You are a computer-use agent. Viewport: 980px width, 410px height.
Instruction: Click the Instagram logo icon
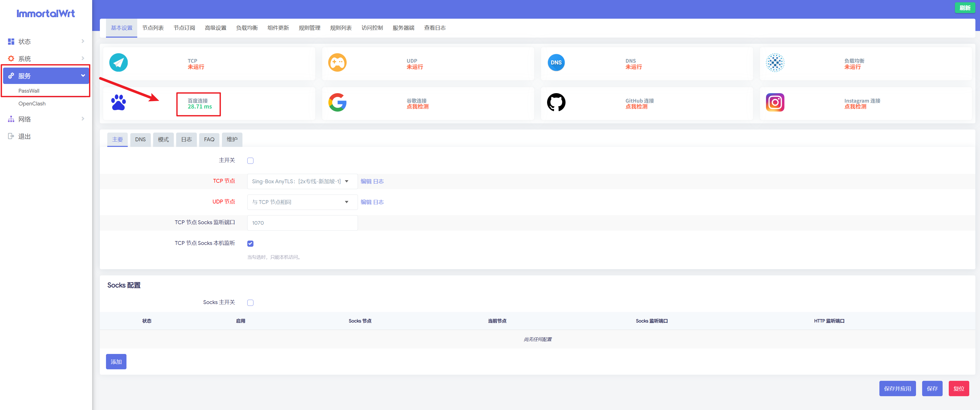point(775,102)
